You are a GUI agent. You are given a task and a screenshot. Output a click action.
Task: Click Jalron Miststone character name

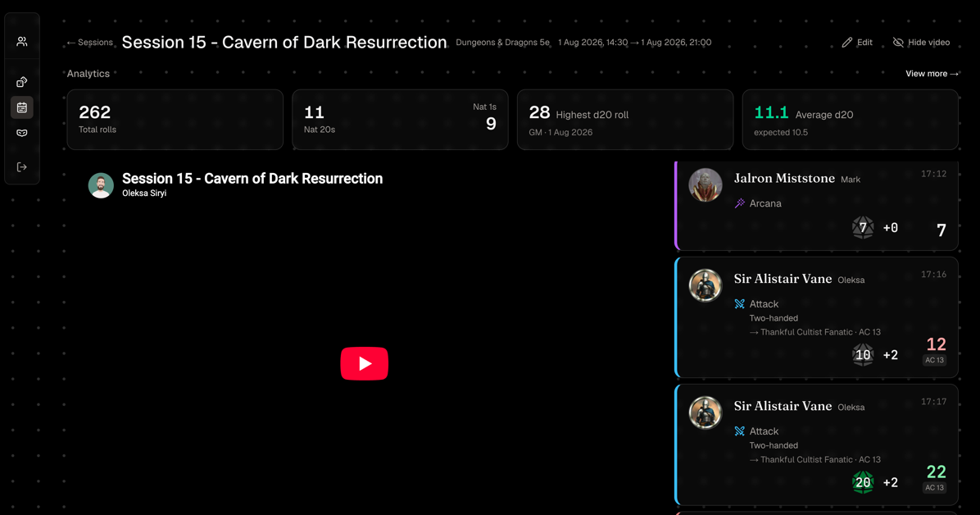784,178
